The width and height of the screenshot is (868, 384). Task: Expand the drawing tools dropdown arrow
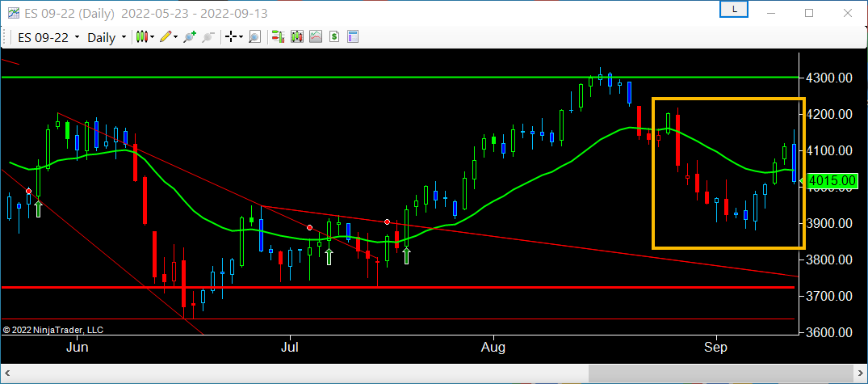coord(175,37)
